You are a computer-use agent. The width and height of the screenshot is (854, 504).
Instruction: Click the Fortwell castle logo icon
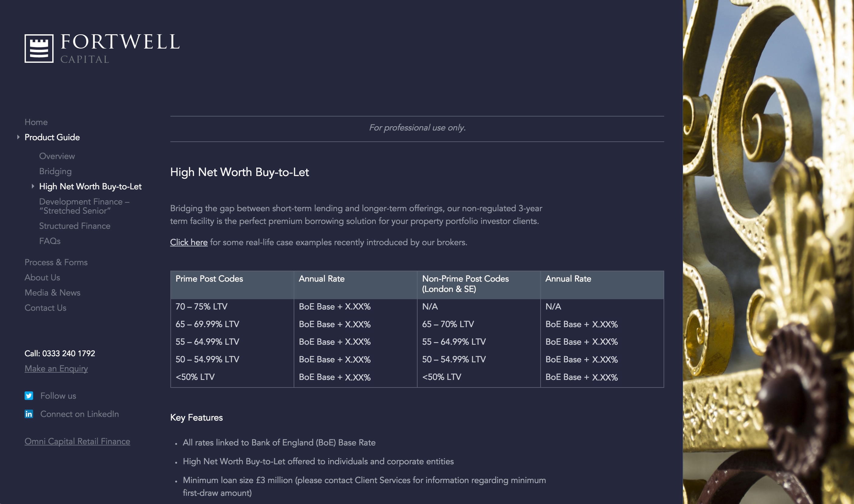39,48
